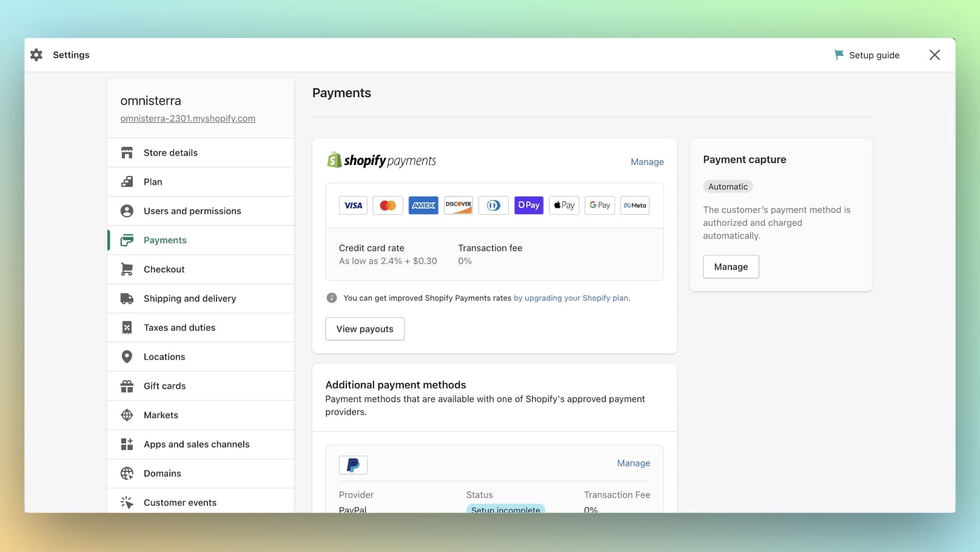Image resolution: width=980 pixels, height=552 pixels.
Task: Click the Shipping and delivery truck icon
Action: (x=127, y=298)
